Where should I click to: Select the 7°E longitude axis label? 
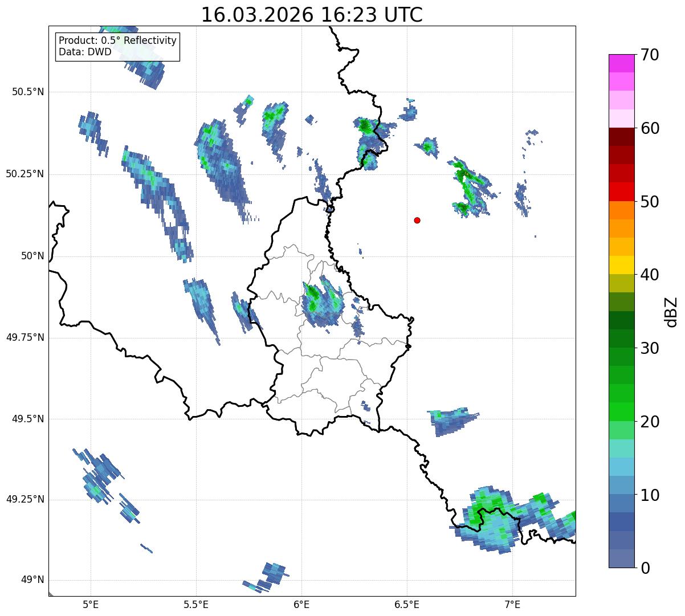point(512,605)
